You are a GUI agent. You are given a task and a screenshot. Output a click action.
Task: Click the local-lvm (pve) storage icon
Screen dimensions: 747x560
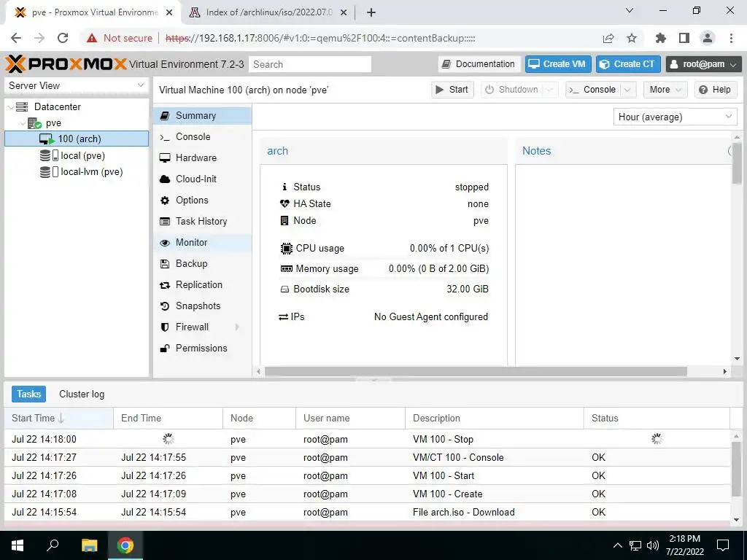click(x=49, y=171)
